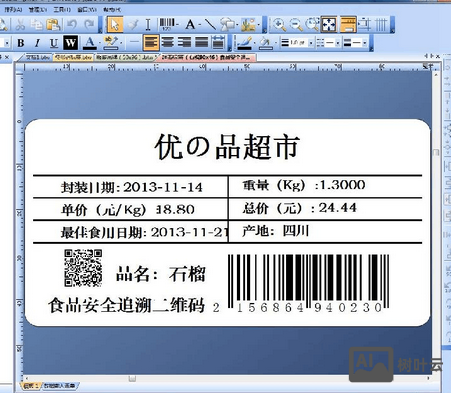This screenshot has height=393, width=451.
Task: Select the format painter brush tool
Action: pos(133,25)
